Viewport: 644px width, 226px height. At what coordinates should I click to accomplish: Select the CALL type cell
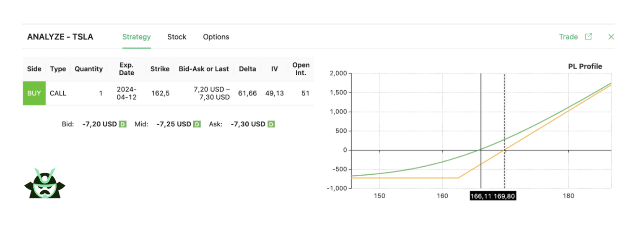[x=58, y=93]
